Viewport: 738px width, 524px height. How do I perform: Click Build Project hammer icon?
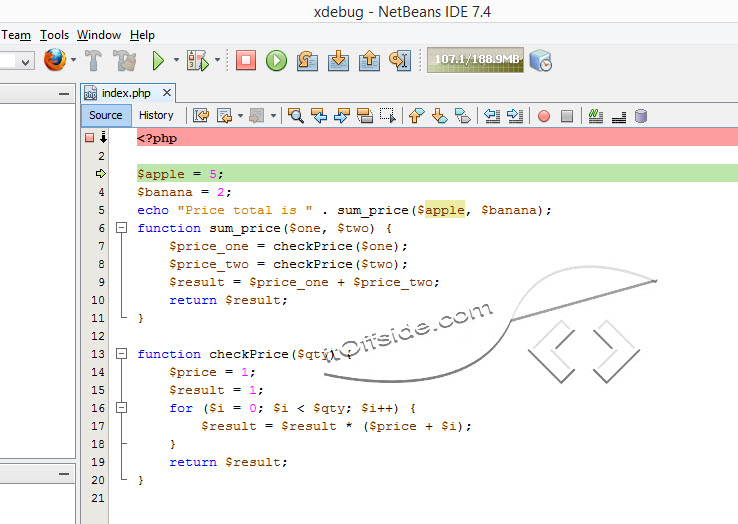click(x=93, y=60)
